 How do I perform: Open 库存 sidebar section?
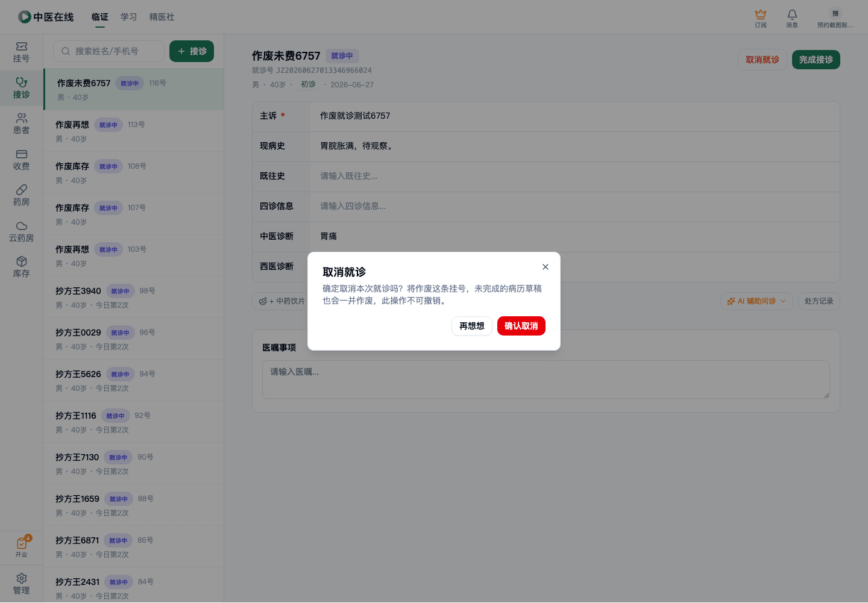tap(22, 267)
